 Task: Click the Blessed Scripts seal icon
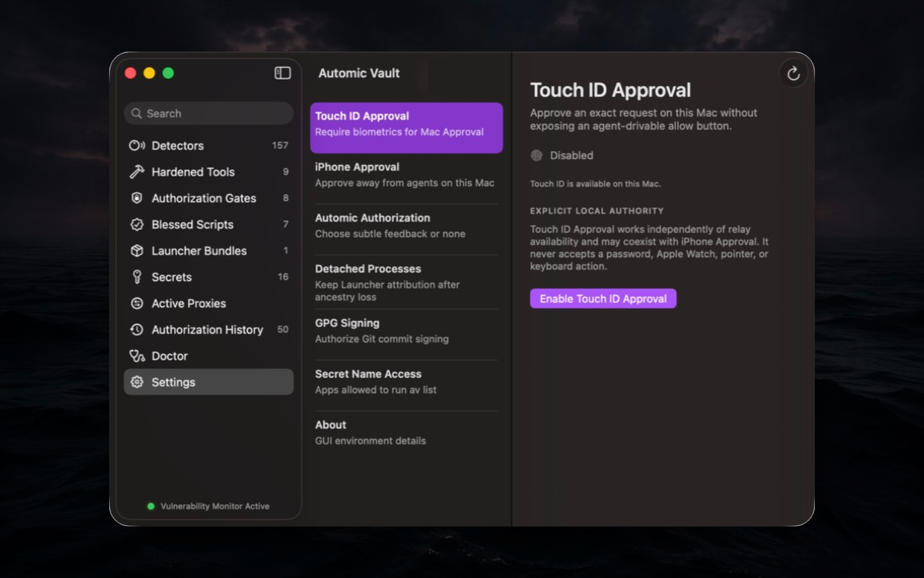coord(137,225)
